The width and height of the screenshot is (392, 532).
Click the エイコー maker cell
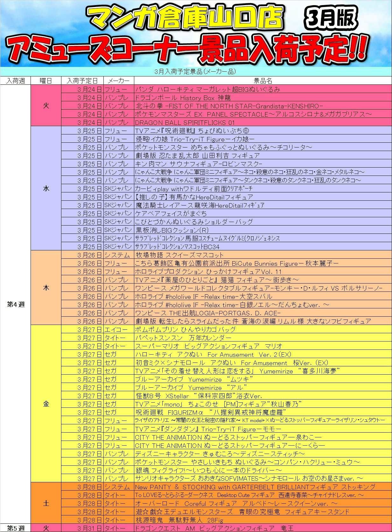click(118, 329)
